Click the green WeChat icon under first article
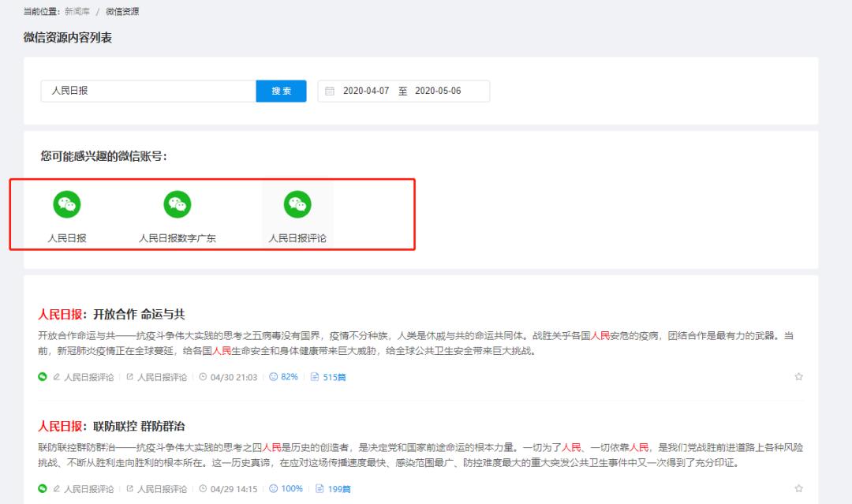Image resolution: width=852 pixels, height=504 pixels. [43, 377]
